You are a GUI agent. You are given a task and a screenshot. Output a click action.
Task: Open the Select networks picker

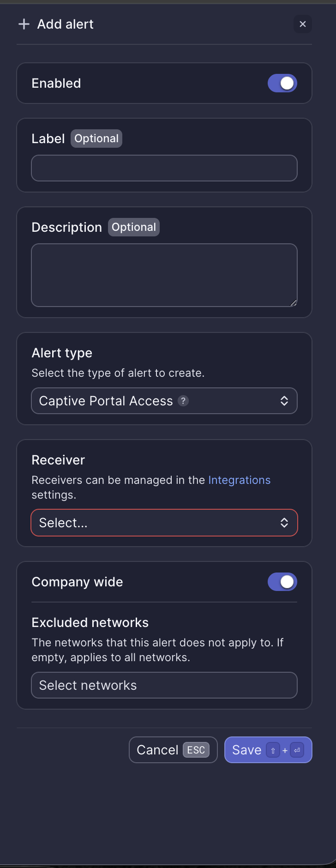click(x=164, y=685)
